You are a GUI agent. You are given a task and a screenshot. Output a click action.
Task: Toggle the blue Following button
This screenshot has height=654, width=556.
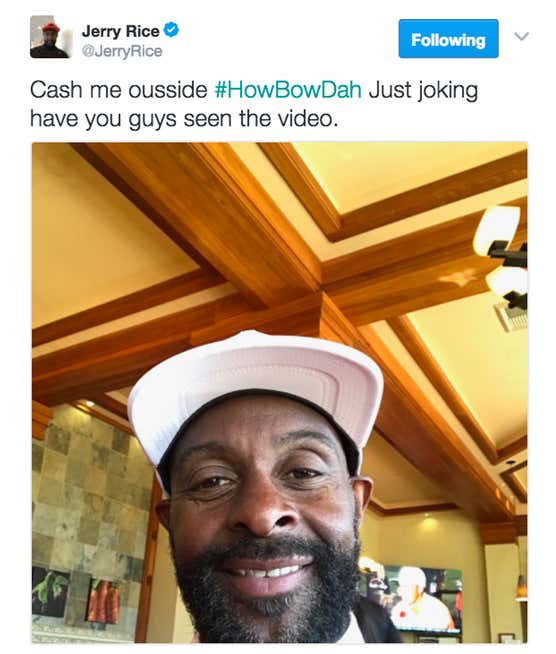(448, 39)
